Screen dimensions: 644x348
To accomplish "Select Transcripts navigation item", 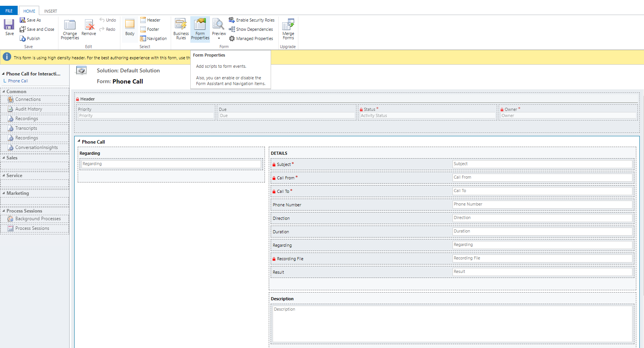I will click(35, 128).
